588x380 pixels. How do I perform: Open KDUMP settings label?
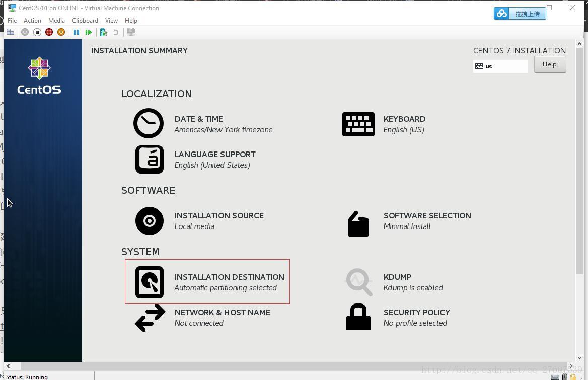click(397, 277)
